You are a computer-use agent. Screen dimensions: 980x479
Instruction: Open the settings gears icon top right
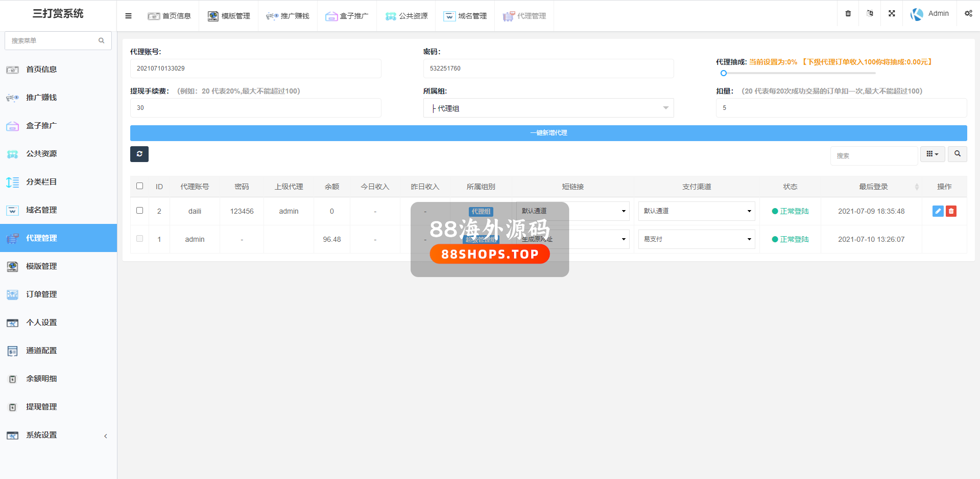pyautogui.click(x=968, y=14)
